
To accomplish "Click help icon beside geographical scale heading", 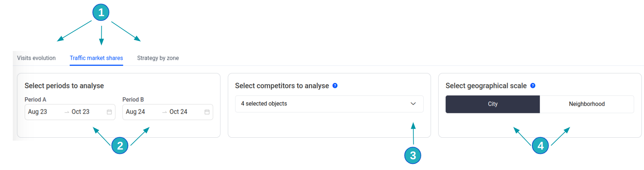I will (533, 86).
